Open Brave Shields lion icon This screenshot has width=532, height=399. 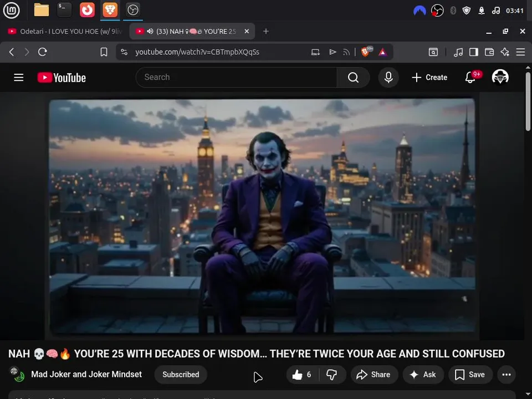pos(366,52)
